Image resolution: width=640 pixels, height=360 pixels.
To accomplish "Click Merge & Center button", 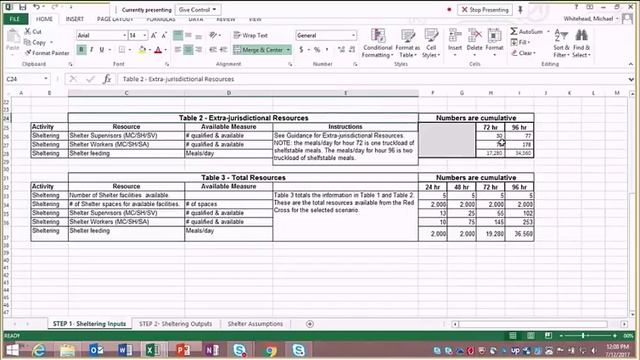I will pos(259,50).
